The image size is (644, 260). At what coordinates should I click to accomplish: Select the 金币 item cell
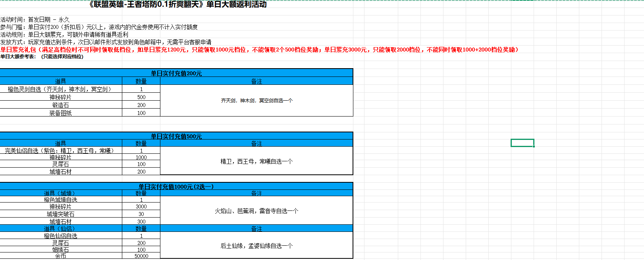click(x=61, y=256)
